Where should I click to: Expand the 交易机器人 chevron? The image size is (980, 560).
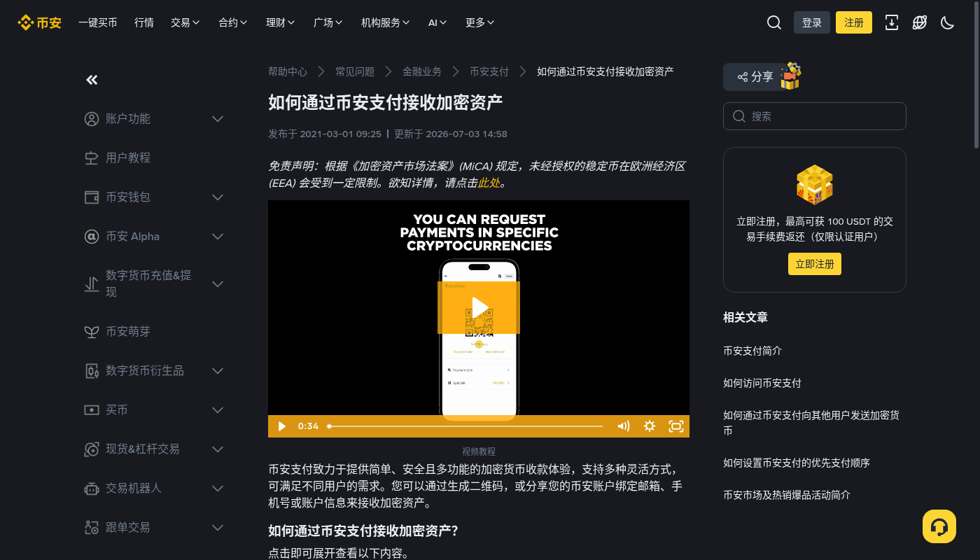(x=218, y=489)
